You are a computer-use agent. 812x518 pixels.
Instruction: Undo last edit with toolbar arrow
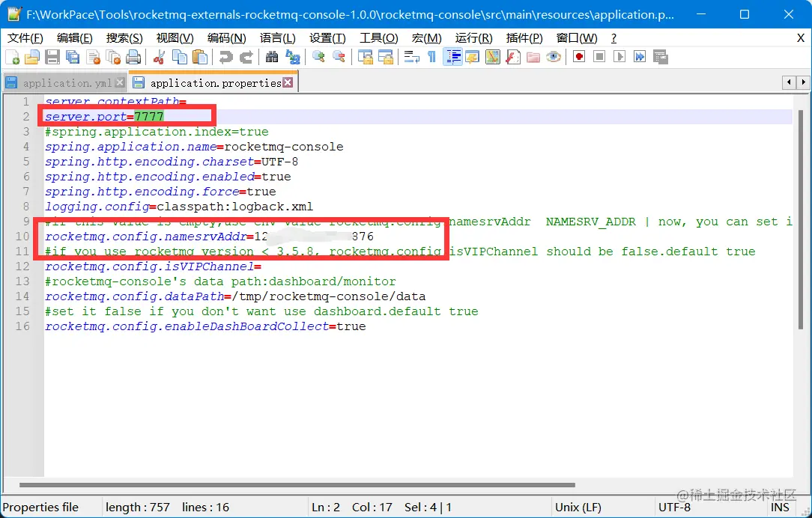pos(225,56)
